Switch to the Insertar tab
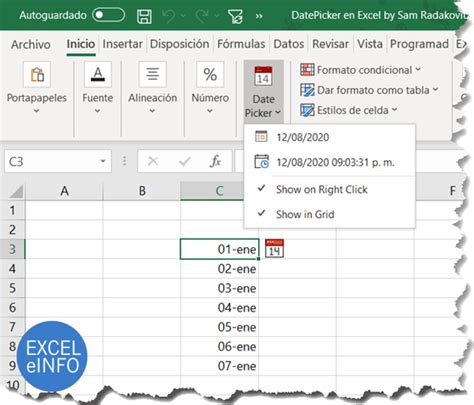The height and width of the screenshot is (405, 474). 122,44
